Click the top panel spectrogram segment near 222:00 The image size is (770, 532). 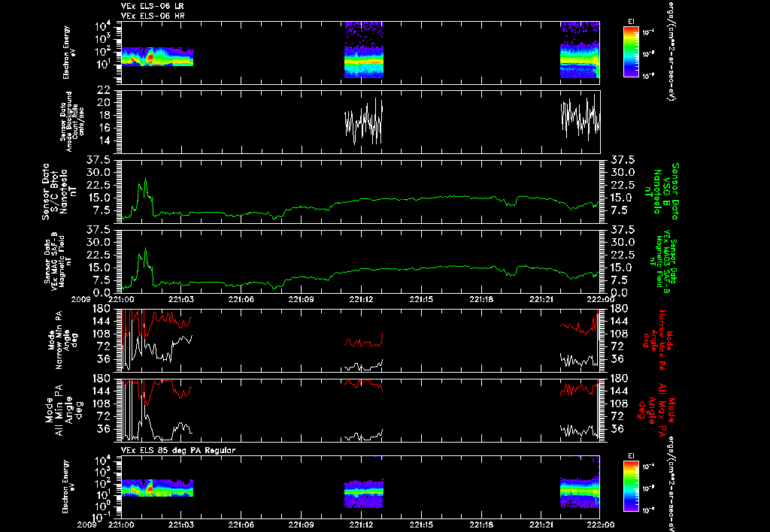[x=580, y=50]
